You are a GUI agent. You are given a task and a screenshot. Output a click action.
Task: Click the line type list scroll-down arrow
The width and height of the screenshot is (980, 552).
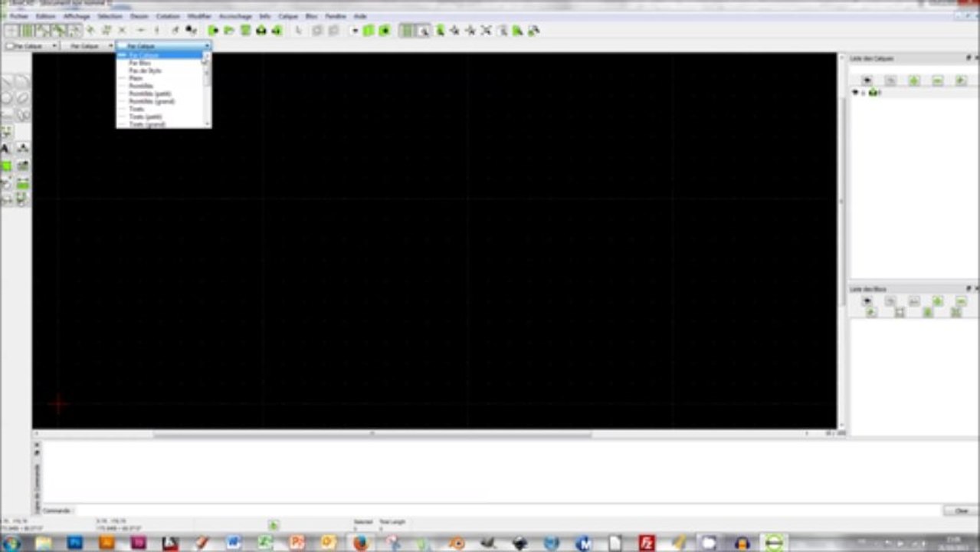coord(207,123)
